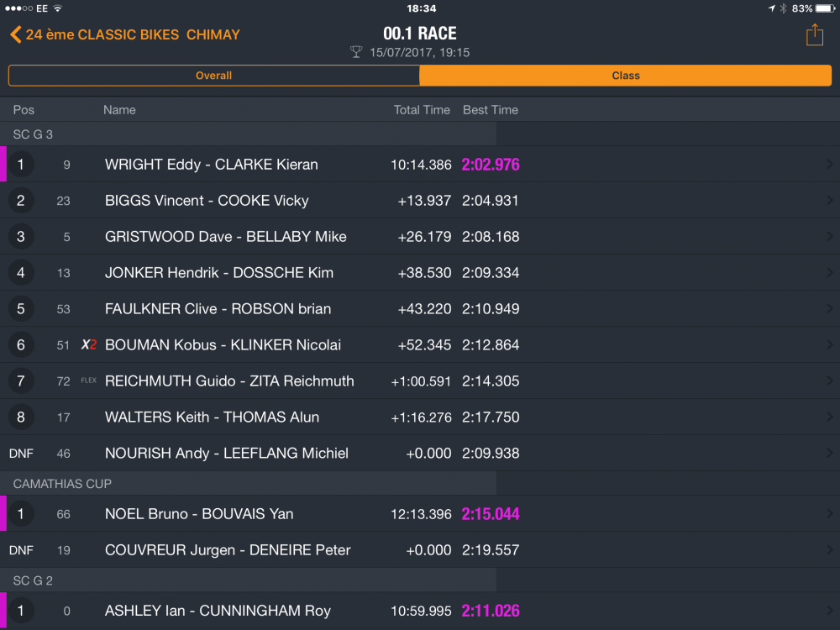Select ASHLEY Ian - CUNNINGHAM Roy entry
The height and width of the screenshot is (630, 840).
[x=420, y=611]
